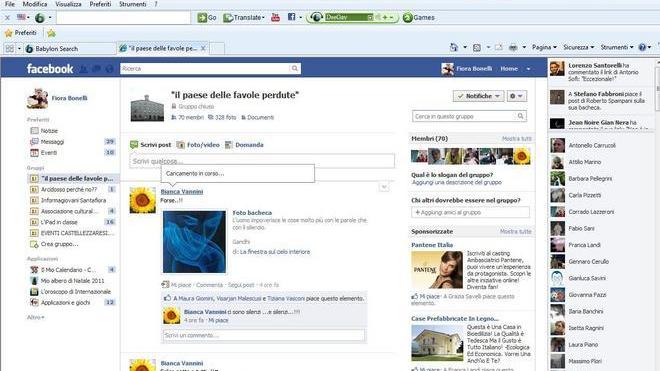Click the magnifier in the group search box

(521, 116)
